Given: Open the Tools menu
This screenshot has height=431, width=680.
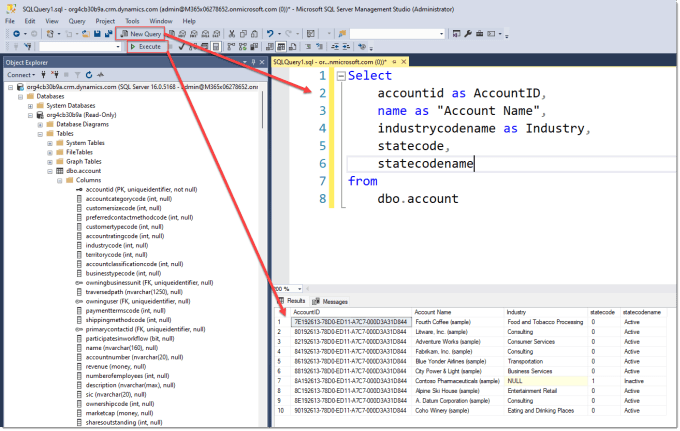Looking at the screenshot, I should [132, 21].
